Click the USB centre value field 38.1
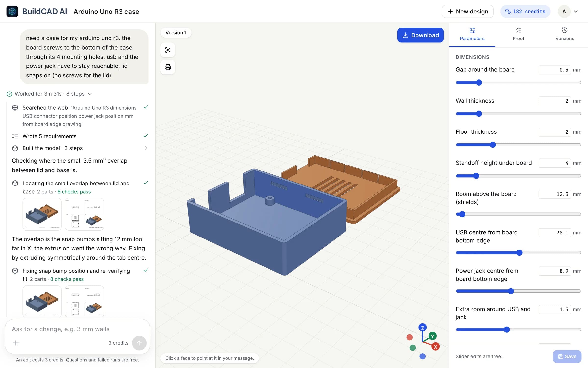The width and height of the screenshot is (588, 368). (555, 232)
